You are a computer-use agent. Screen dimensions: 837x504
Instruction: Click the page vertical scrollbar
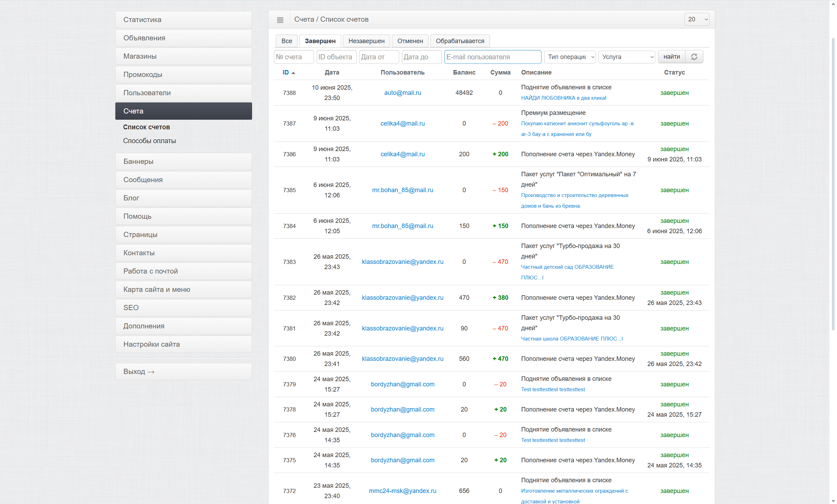[833, 183]
